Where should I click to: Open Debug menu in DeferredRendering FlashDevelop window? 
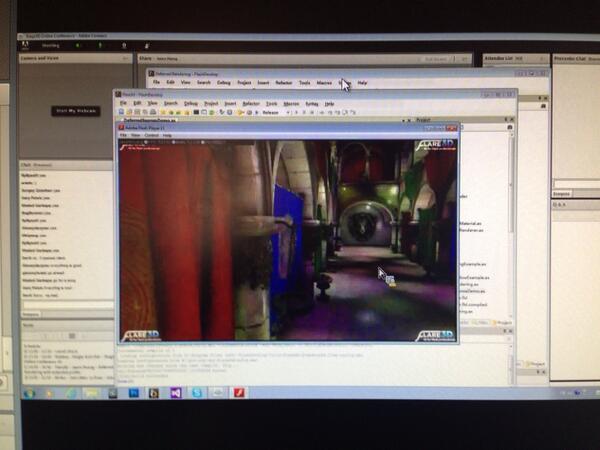pyautogui.click(x=223, y=83)
